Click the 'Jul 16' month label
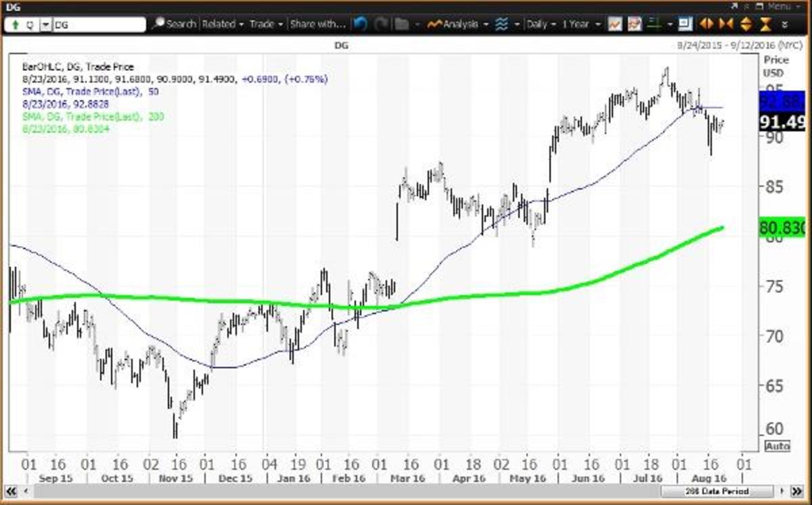This screenshot has height=505, width=812. (648, 478)
